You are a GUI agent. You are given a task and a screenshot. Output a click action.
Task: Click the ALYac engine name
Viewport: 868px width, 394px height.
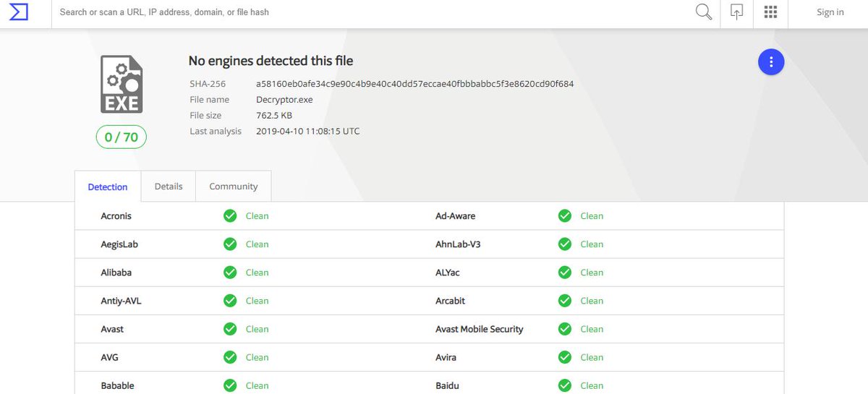pos(448,273)
